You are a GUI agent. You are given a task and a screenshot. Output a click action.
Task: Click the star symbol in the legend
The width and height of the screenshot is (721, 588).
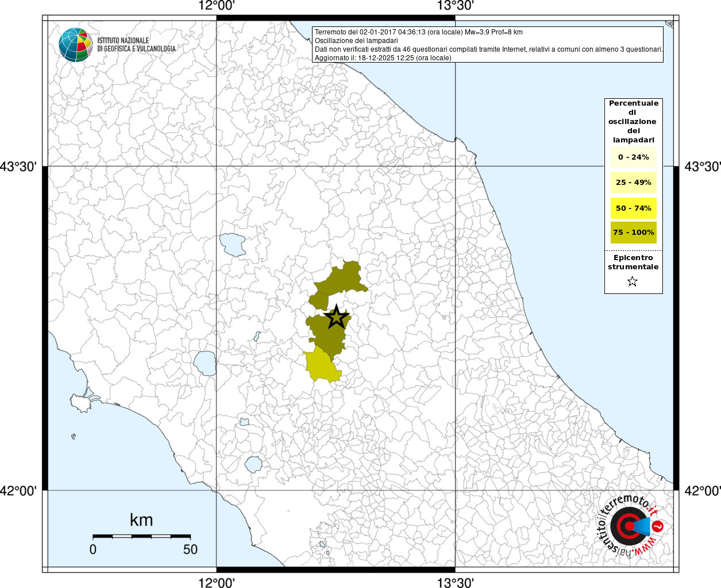click(633, 281)
